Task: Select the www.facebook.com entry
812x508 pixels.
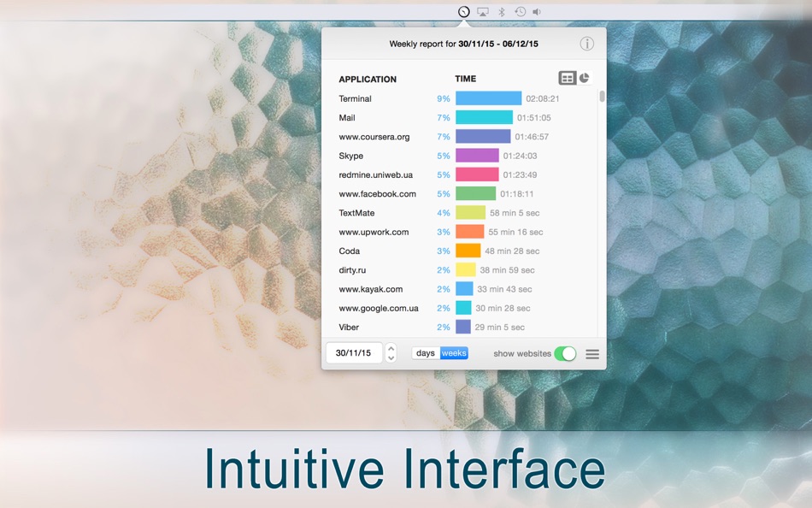Action: 377,194
